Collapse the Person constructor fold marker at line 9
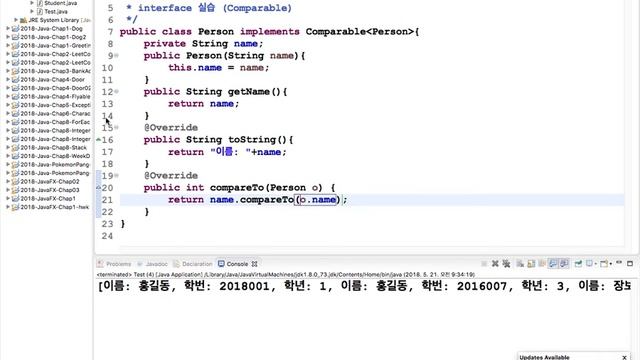 117,56
